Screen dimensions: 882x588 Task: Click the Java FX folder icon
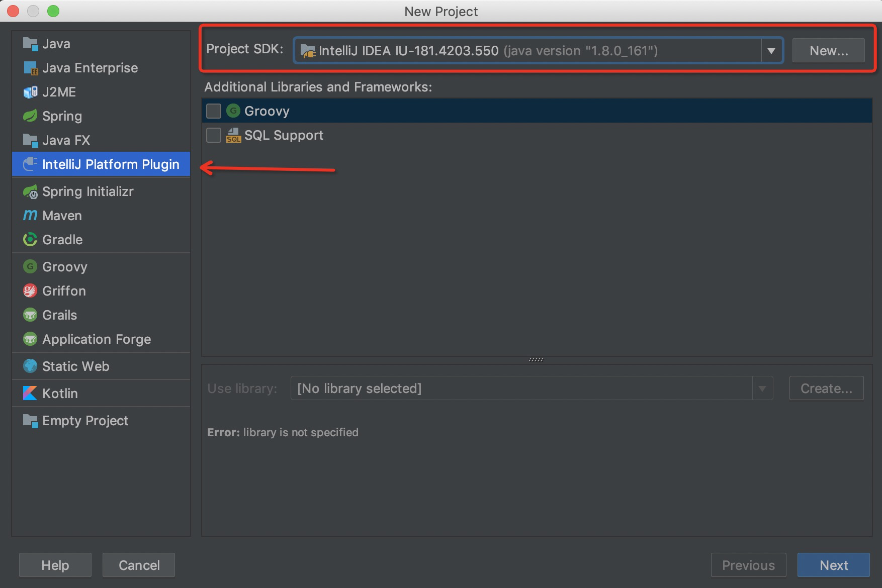click(x=30, y=141)
